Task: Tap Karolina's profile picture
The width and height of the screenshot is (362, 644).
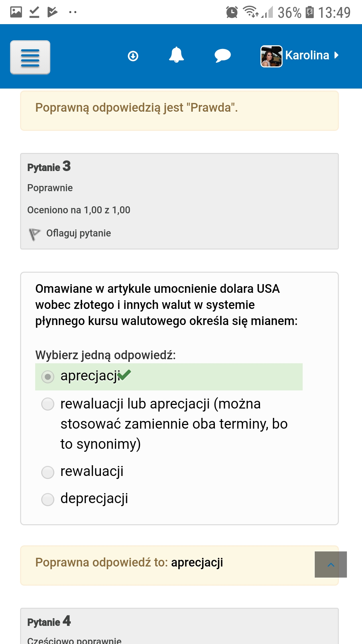Action: pos(271,56)
